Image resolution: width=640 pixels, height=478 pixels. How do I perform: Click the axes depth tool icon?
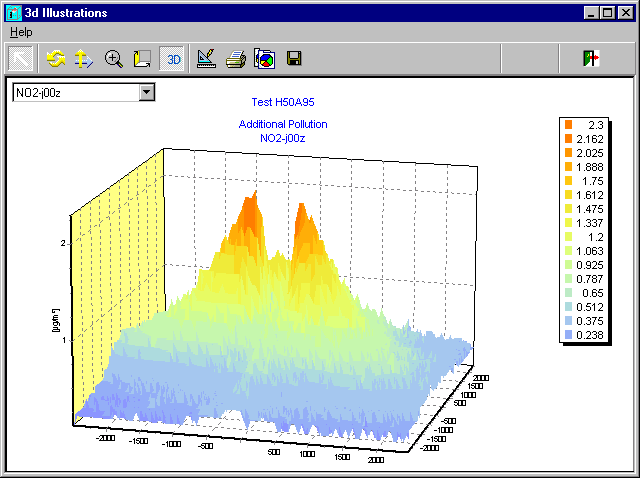[x=142, y=59]
